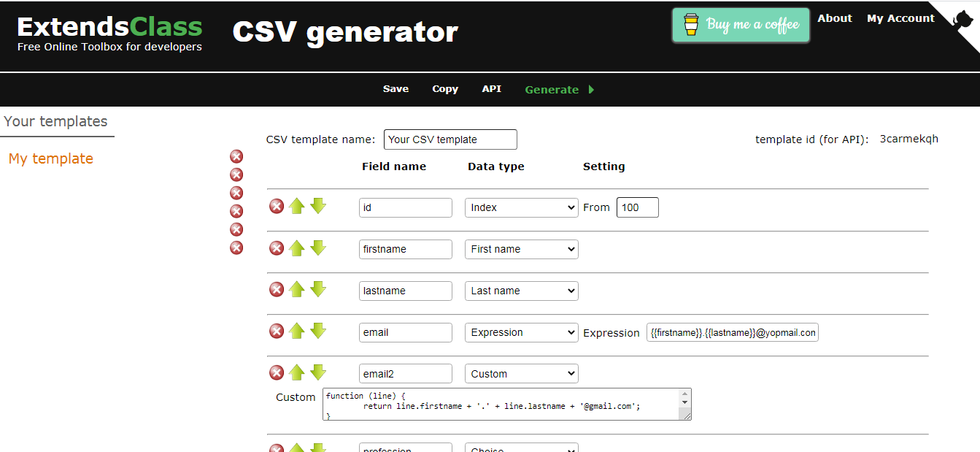This screenshot has height=452, width=980.
Task: Click the From value field 100
Action: 638,207
